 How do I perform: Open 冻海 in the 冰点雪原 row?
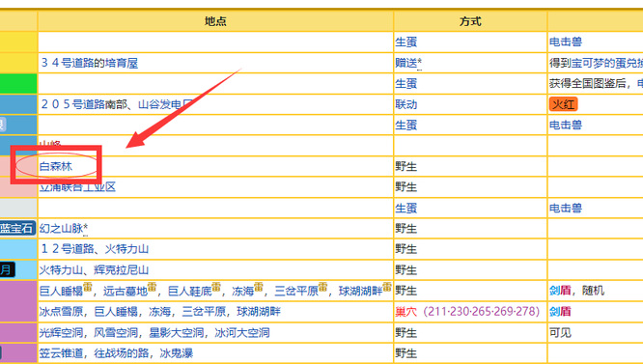pos(160,312)
